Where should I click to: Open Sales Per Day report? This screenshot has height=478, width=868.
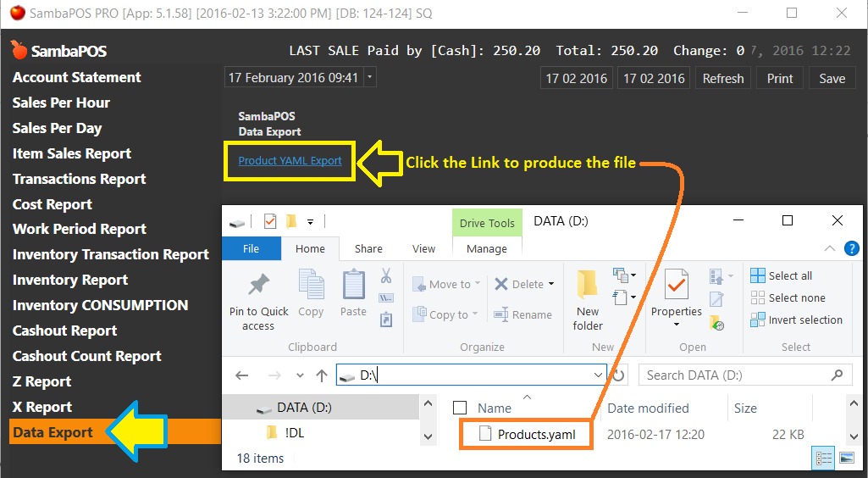[57, 129]
